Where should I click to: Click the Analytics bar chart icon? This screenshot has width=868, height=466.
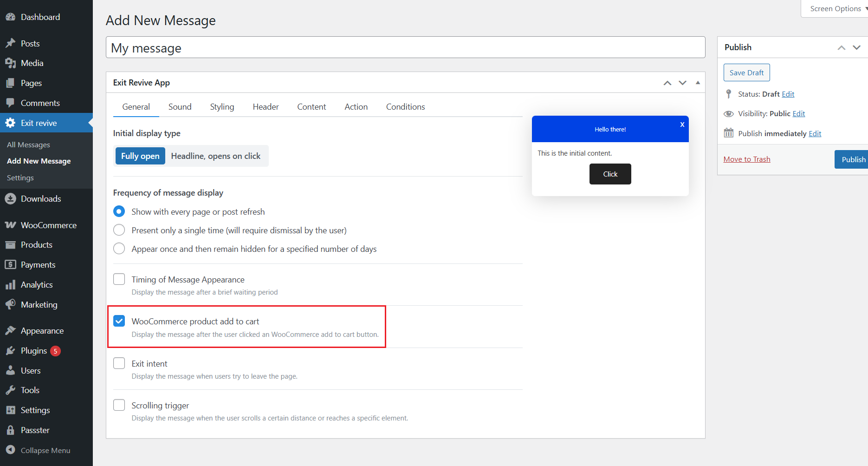click(x=10, y=285)
